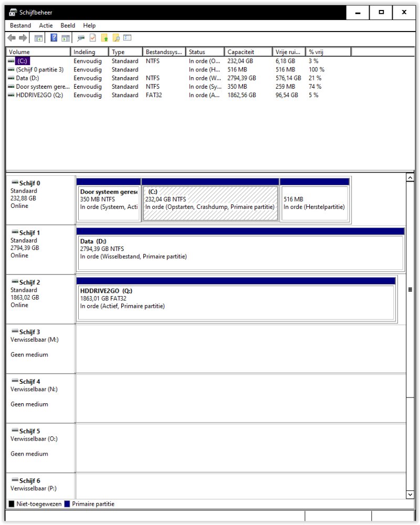Click the show/hide console tree icon

click(38, 38)
